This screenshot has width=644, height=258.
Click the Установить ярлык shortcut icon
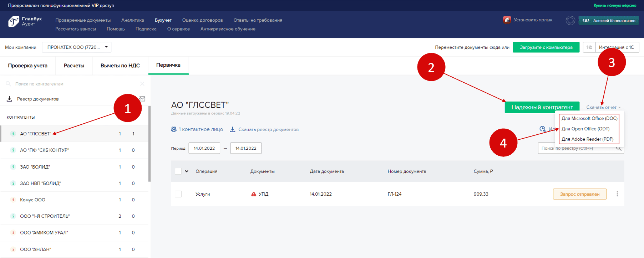coord(507,20)
